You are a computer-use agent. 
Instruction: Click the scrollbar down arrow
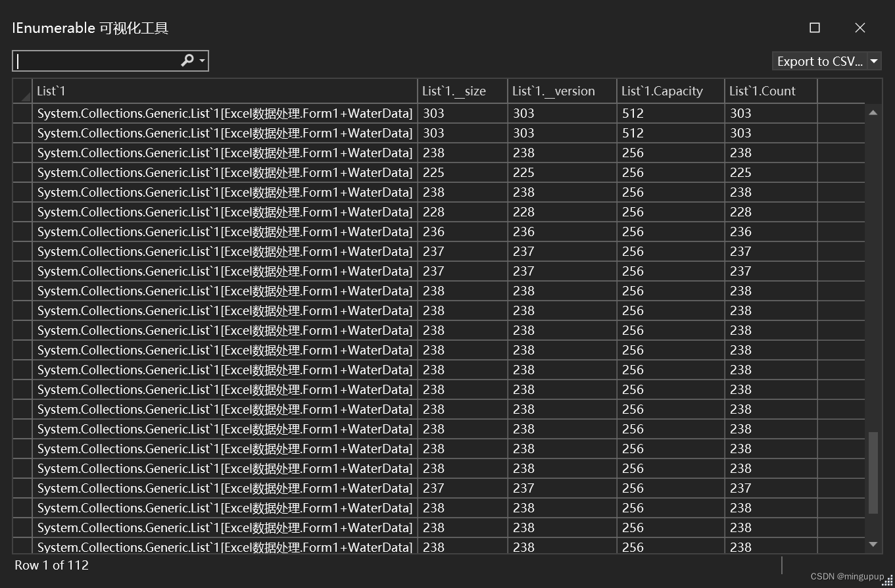click(x=873, y=544)
